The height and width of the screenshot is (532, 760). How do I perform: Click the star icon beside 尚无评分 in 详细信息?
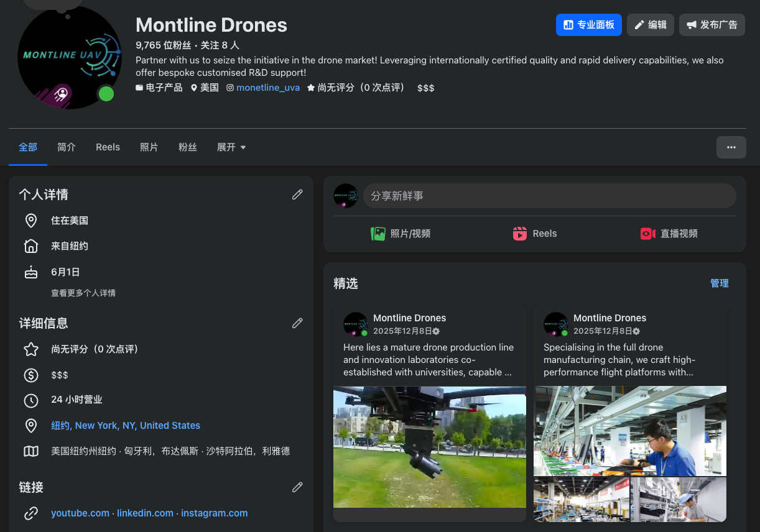point(31,349)
